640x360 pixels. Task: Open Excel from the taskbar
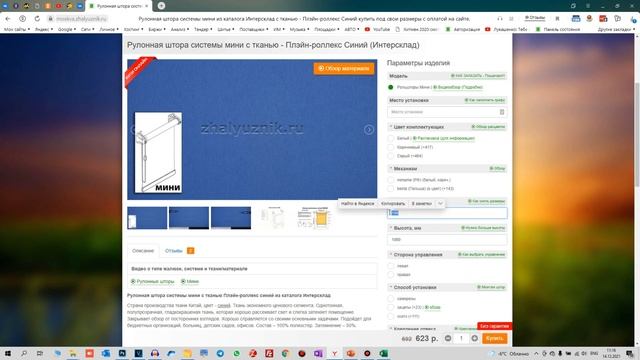pos(383,353)
